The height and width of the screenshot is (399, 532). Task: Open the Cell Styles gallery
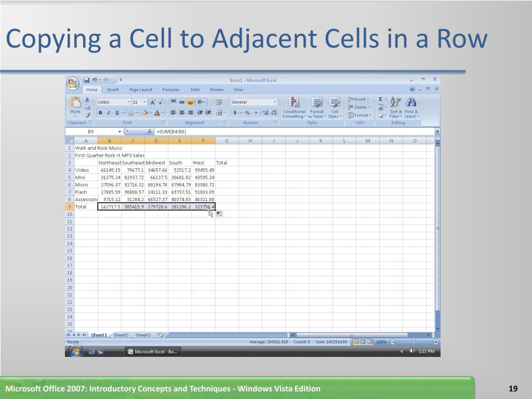tap(335, 108)
